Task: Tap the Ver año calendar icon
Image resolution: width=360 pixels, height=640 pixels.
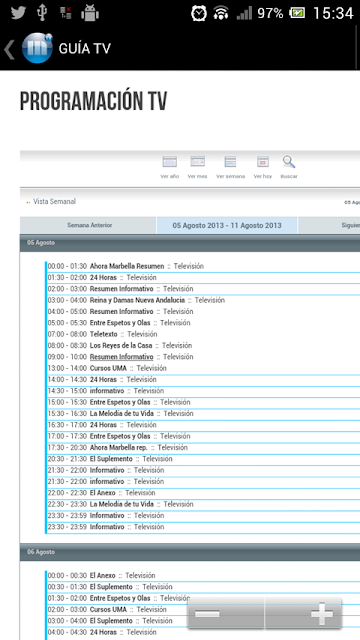Action: (169, 162)
